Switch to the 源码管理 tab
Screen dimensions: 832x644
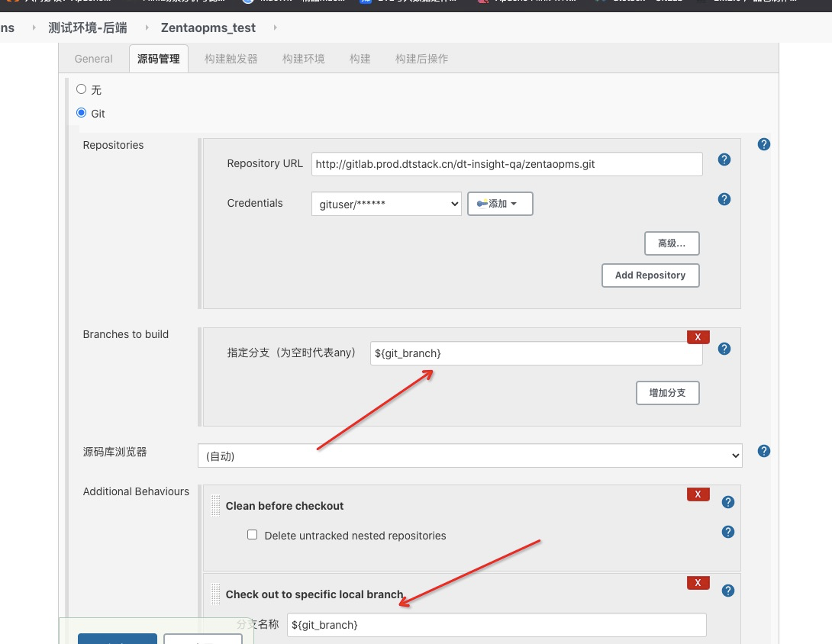coord(159,59)
